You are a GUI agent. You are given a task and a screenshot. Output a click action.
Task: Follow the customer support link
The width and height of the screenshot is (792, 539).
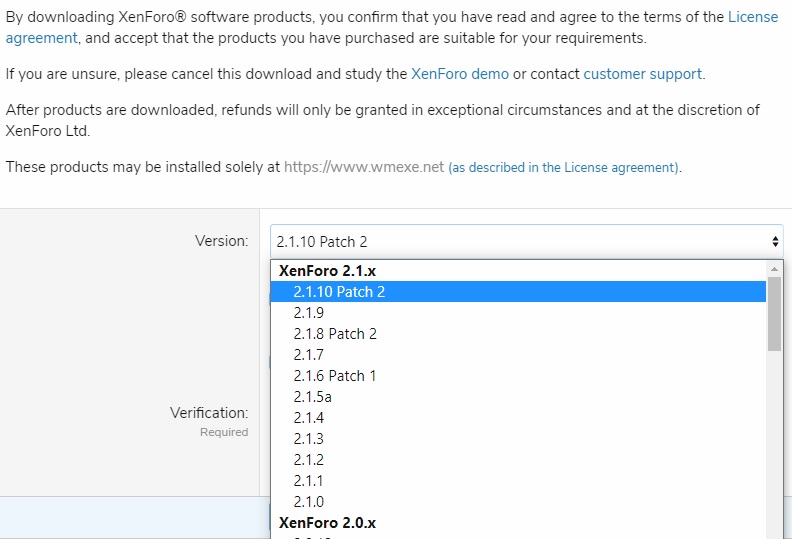[642, 74]
